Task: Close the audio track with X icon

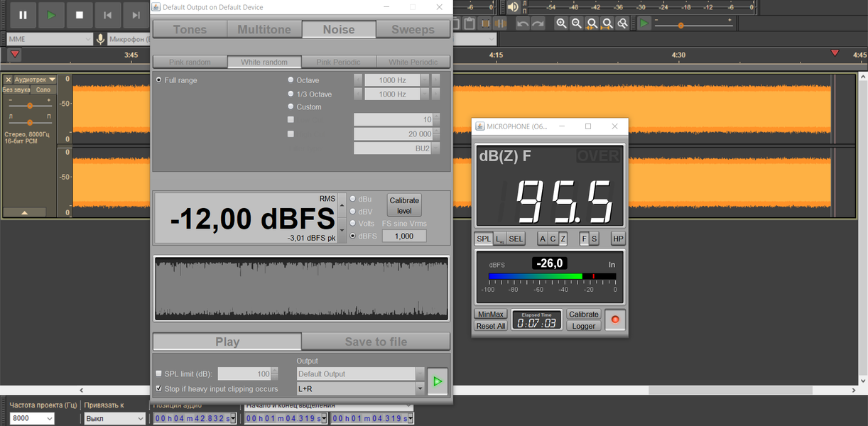Action: tap(9, 80)
